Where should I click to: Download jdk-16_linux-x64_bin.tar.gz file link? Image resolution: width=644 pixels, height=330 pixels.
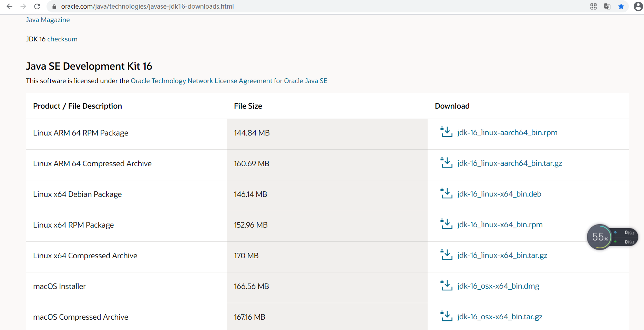coord(502,255)
